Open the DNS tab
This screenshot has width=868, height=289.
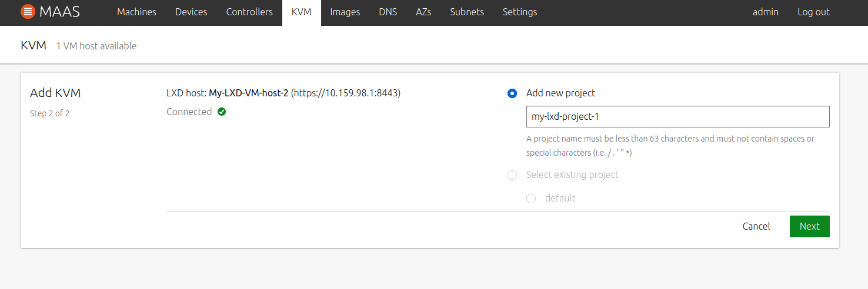point(388,12)
